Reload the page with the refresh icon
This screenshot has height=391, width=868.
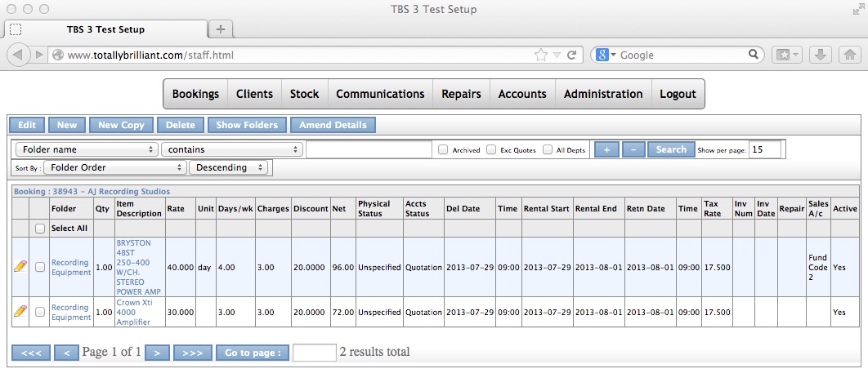pos(572,55)
